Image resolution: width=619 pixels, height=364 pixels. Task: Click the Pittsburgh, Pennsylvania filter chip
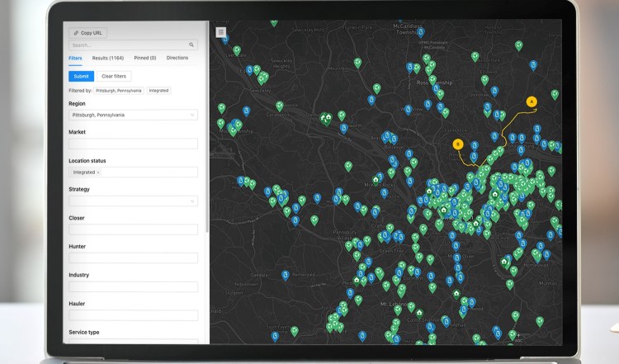point(118,91)
